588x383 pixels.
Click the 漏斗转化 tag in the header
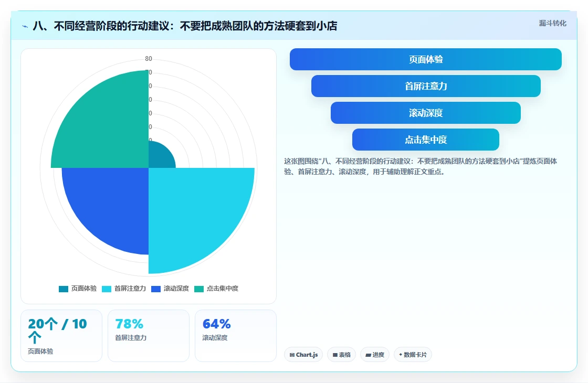pos(552,23)
